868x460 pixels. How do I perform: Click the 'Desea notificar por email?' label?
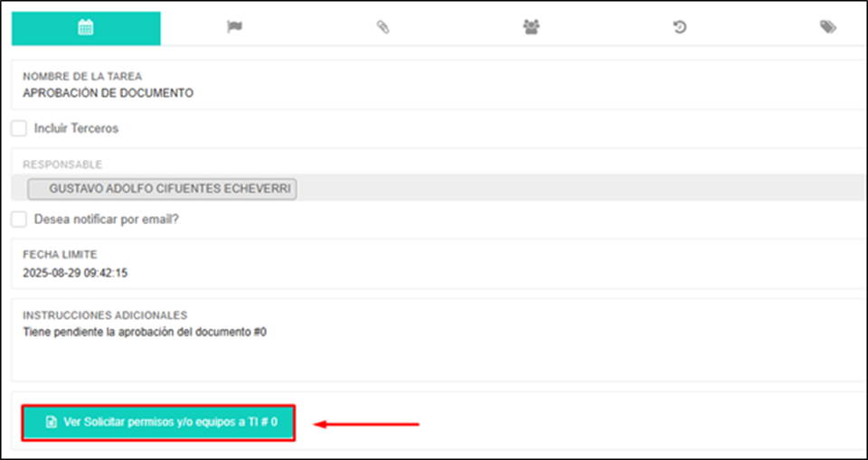[106, 219]
